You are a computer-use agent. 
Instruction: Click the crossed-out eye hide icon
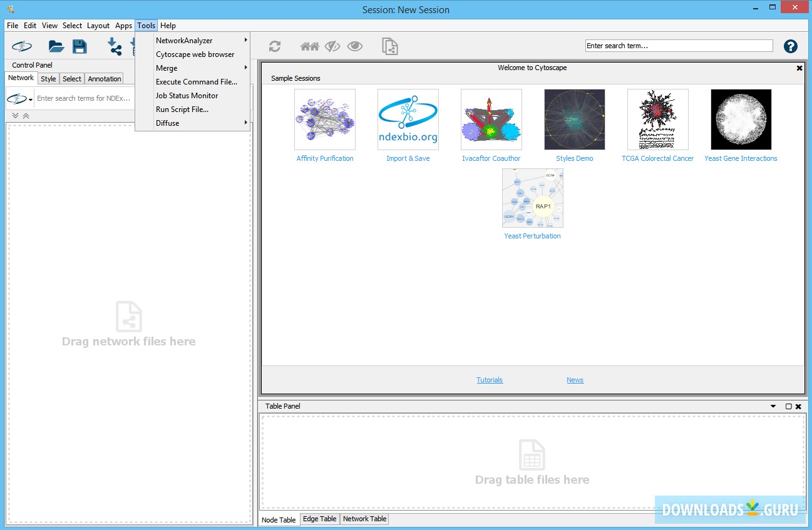pyautogui.click(x=332, y=46)
